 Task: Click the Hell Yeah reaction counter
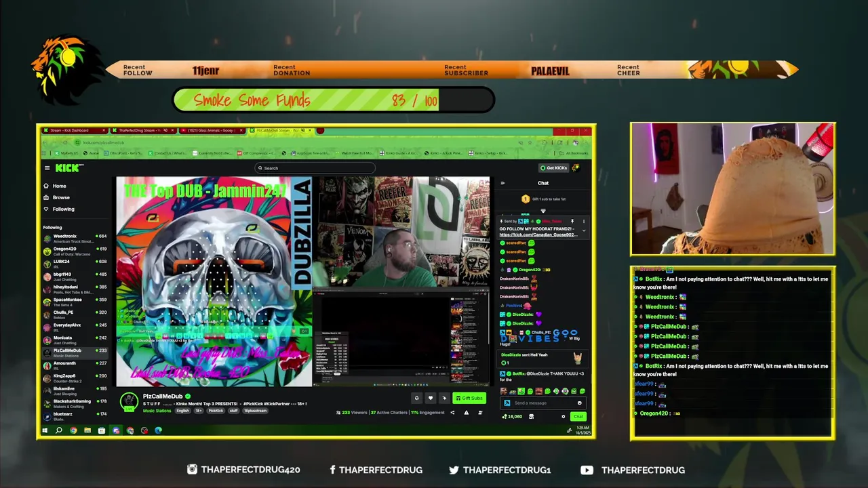[505, 363]
